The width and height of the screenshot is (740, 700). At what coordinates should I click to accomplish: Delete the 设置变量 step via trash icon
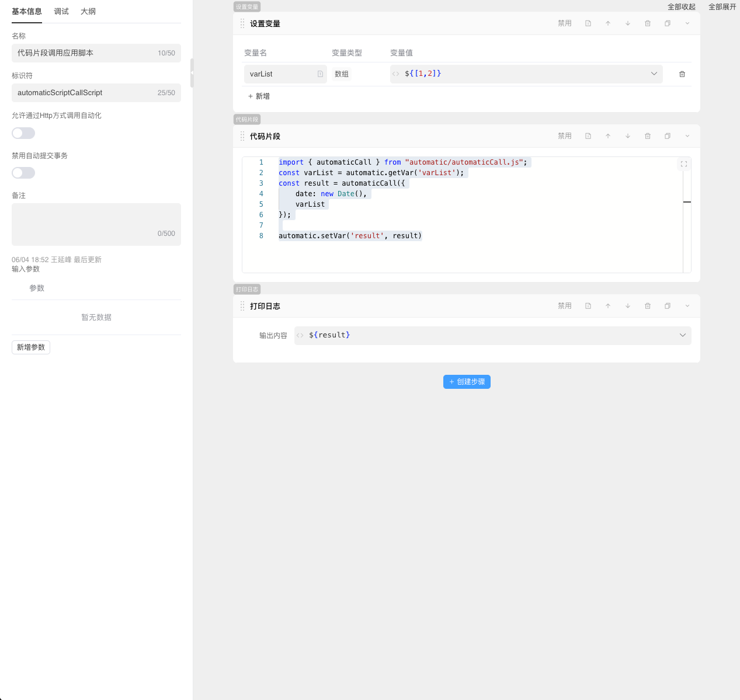648,23
